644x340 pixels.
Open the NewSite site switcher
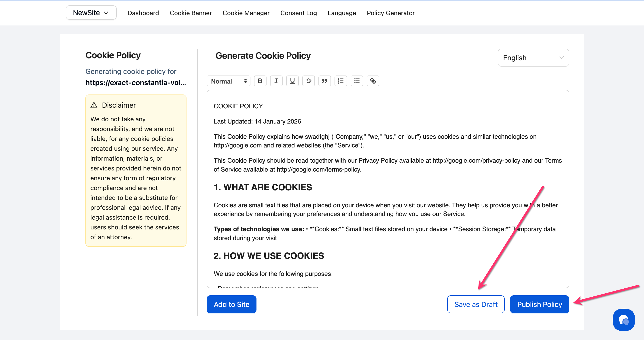91,13
